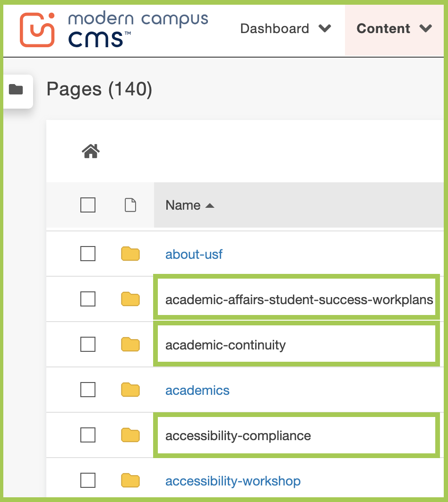Click the accessibility-compliance folder icon
The width and height of the screenshot is (448, 502).
point(130,435)
